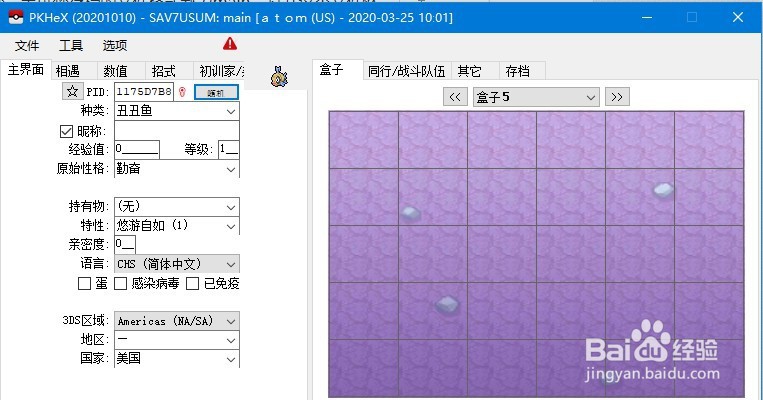Open the 工具 menu
The width and height of the screenshot is (763, 400).
tap(71, 45)
